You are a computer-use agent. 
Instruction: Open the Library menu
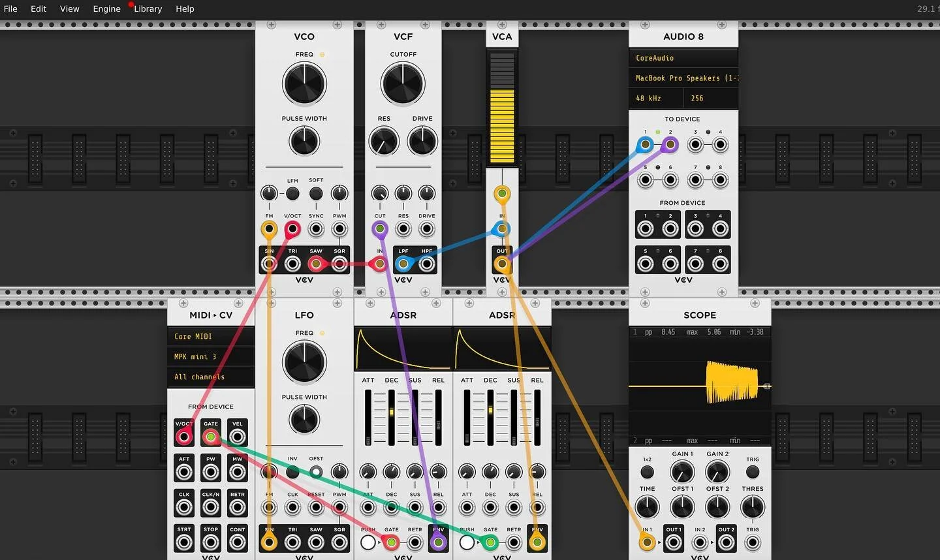click(x=147, y=8)
